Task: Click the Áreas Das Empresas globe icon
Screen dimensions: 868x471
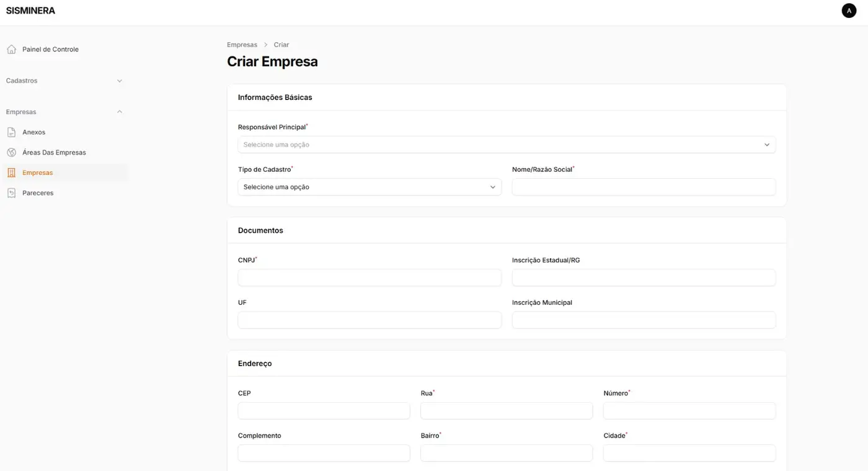Action: [11, 153]
